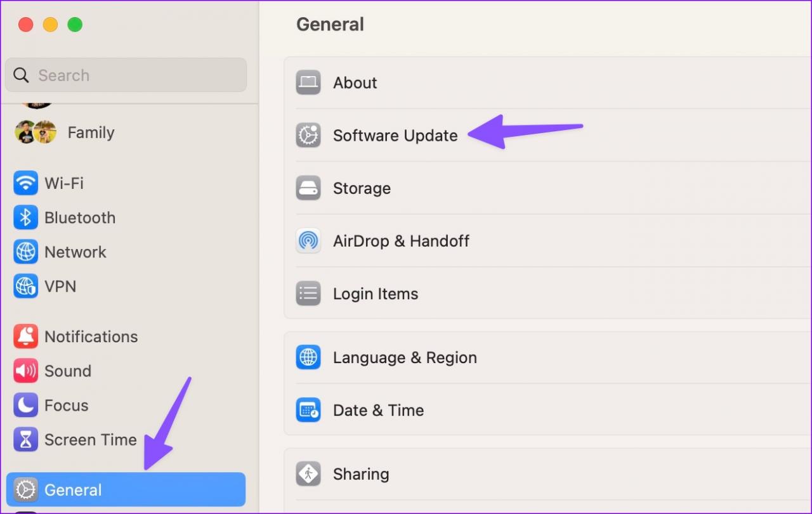This screenshot has height=514, width=812.
Task: Click the Software Update gear icon
Action: [x=308, y=136]
